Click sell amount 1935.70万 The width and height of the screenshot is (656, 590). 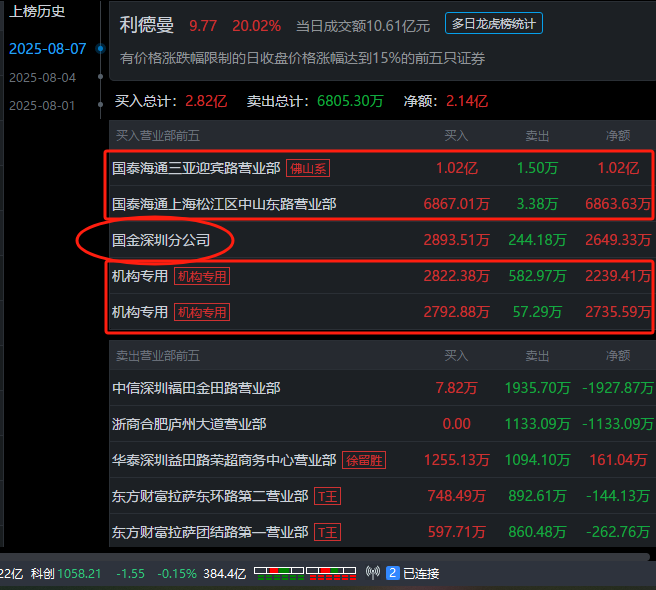coord(537,388)
